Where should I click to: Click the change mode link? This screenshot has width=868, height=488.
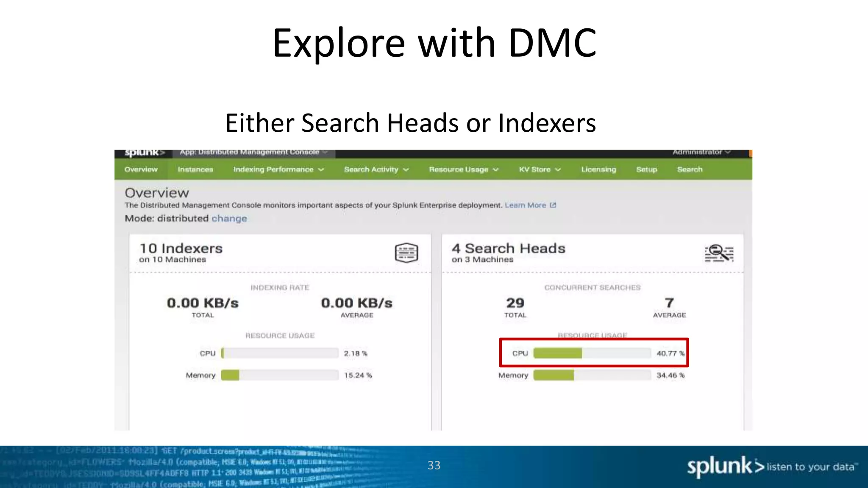(229, 219)
